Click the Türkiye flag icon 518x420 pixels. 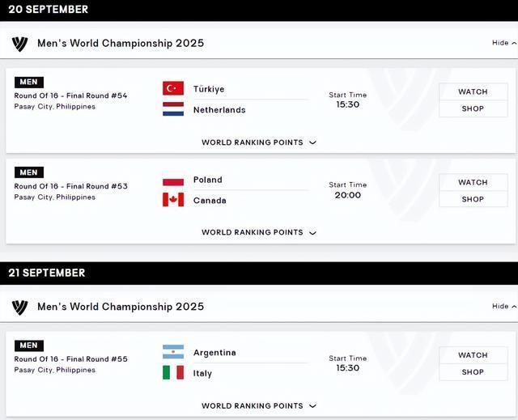[x=173, y=88]
